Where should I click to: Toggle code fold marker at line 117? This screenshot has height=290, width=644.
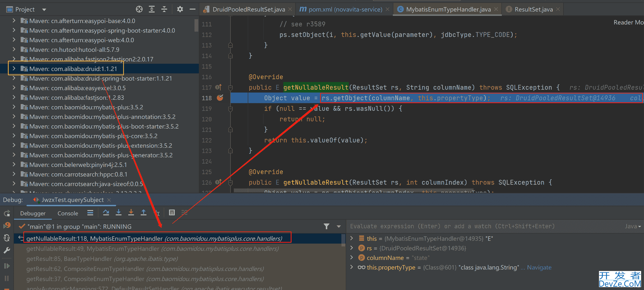pyautogui.click(x=230, y=87)
